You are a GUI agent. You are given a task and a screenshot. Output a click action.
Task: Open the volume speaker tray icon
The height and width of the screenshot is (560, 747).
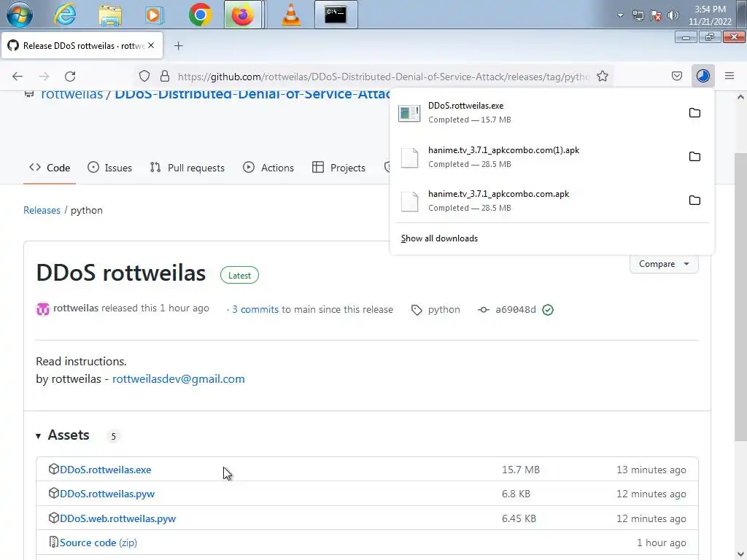[x=673, y=15]
